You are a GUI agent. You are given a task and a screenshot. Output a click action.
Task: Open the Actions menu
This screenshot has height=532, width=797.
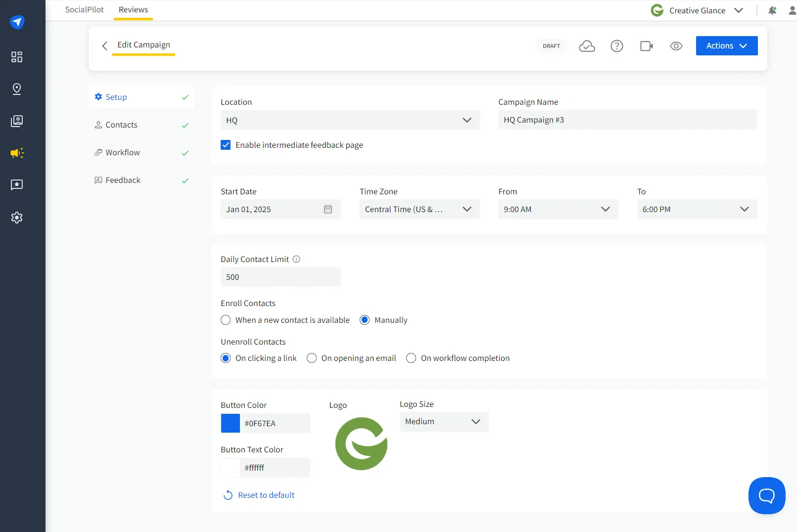pyautogui.click(x=726, y=45)
